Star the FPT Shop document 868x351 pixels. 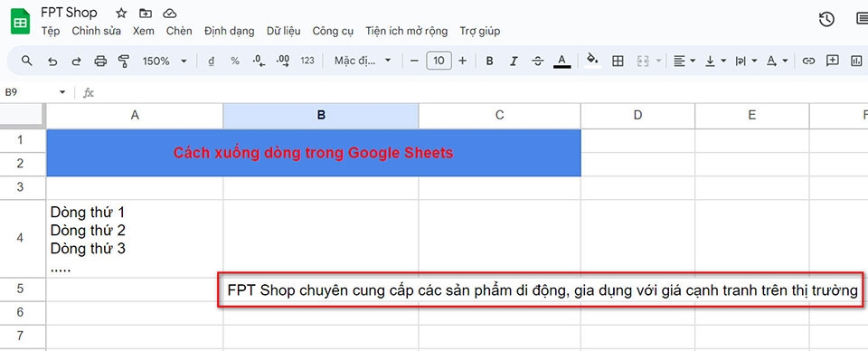[120, 14]
